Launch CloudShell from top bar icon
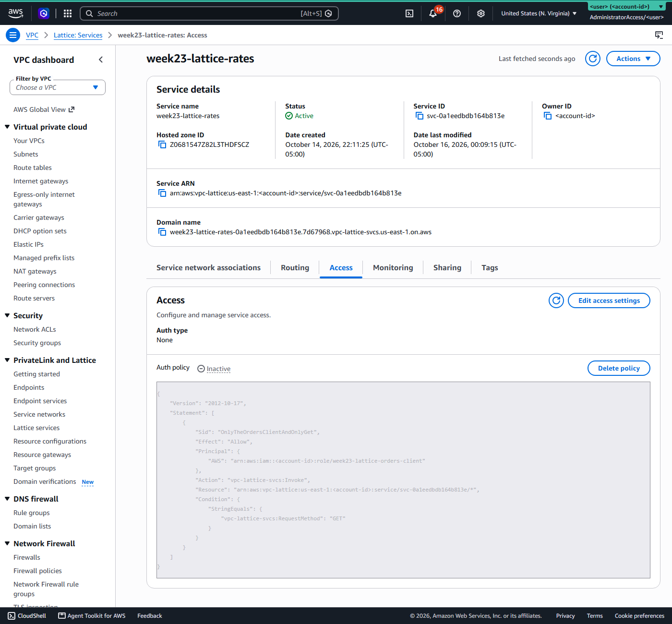 point(409,13)
